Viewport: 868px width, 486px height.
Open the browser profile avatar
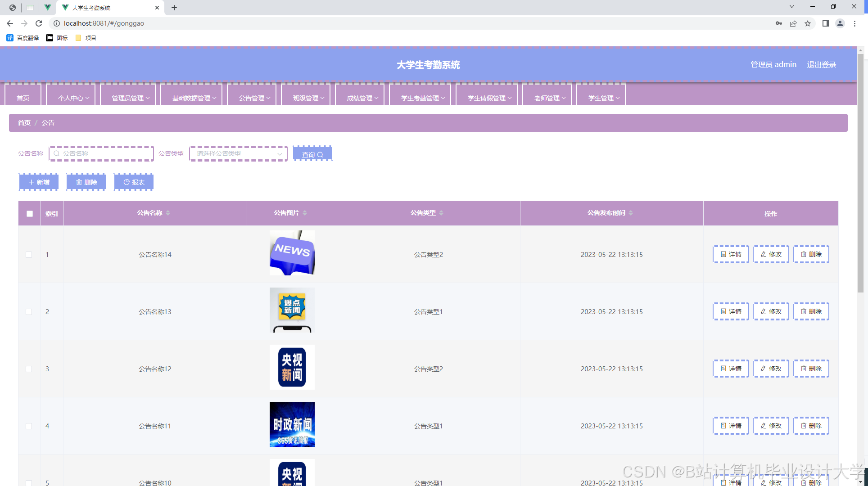pos(840,23)
